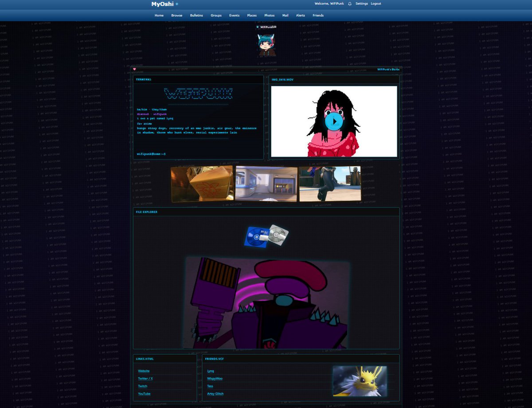
Task: Open the middle room screenshot thumbnail
Action: tap(266, 184)
